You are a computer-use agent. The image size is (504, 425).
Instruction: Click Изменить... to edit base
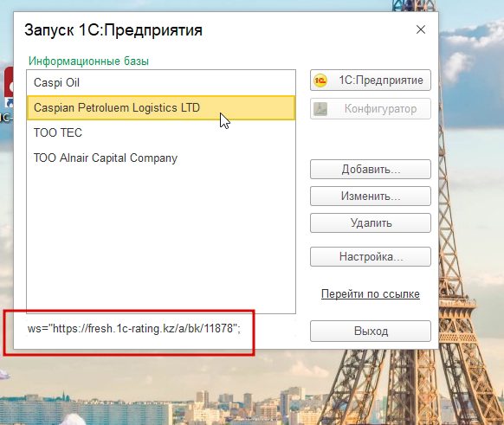point(371,196)
